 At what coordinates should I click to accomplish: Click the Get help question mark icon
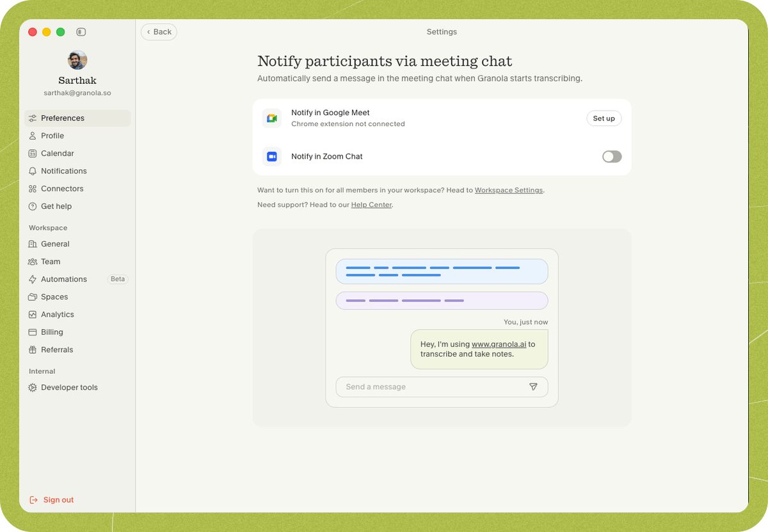33,206
